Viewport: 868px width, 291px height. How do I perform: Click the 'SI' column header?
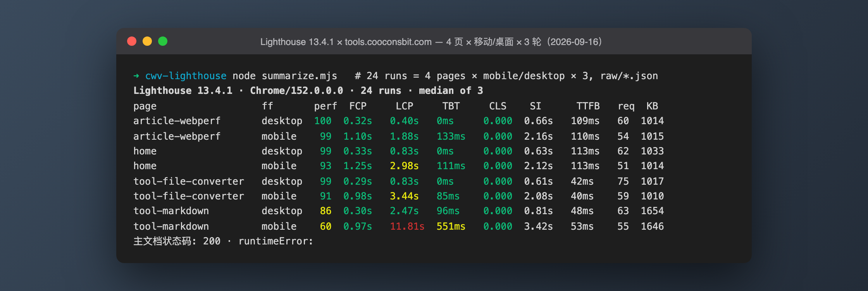tap(536, 106)
